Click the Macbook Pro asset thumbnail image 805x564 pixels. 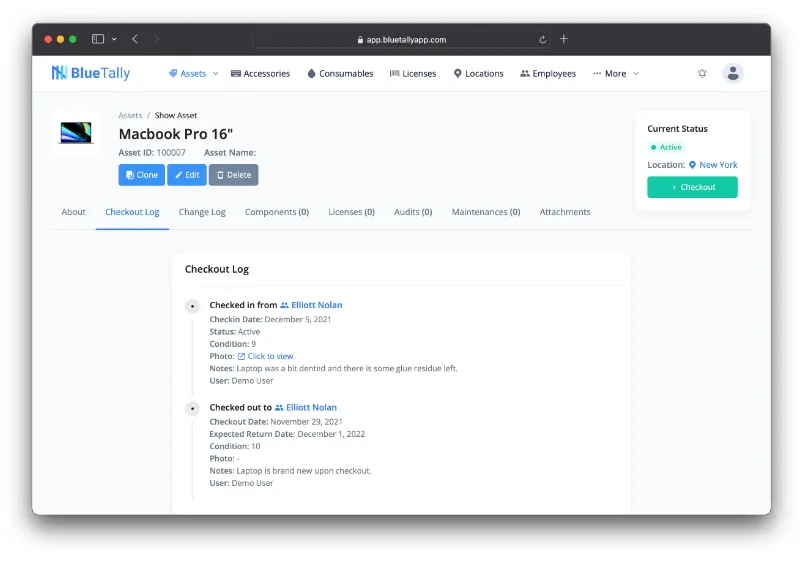click(x=76, y=133)
